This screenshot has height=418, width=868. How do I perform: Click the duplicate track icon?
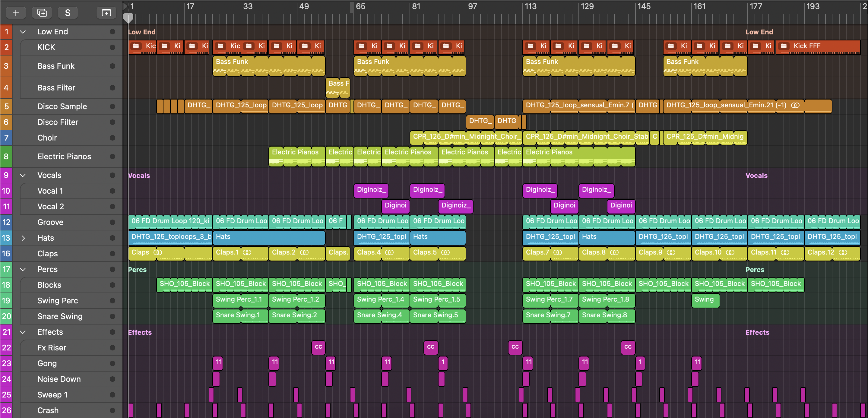coord(42,13)
